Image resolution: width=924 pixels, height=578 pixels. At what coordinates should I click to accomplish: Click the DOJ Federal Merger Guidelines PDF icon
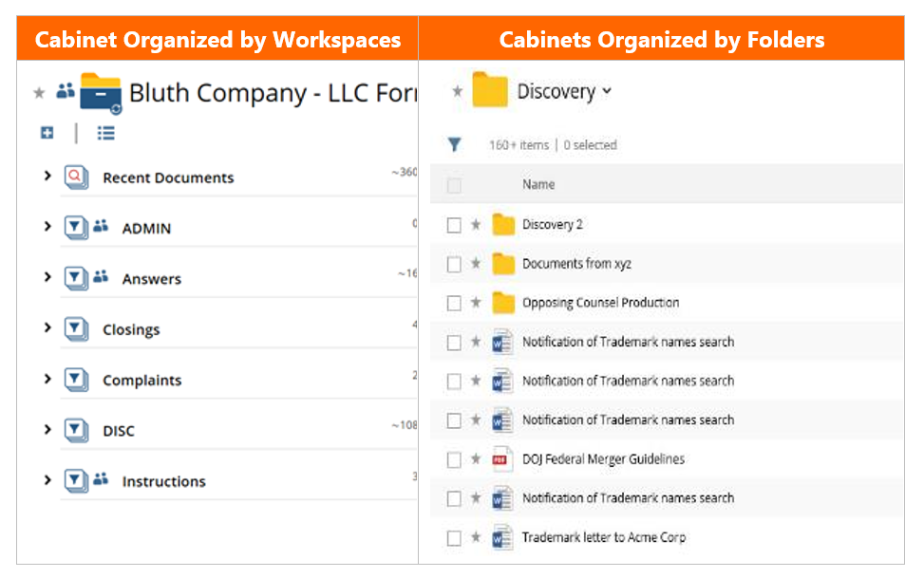pyautogui.click(x=500, y=459)
